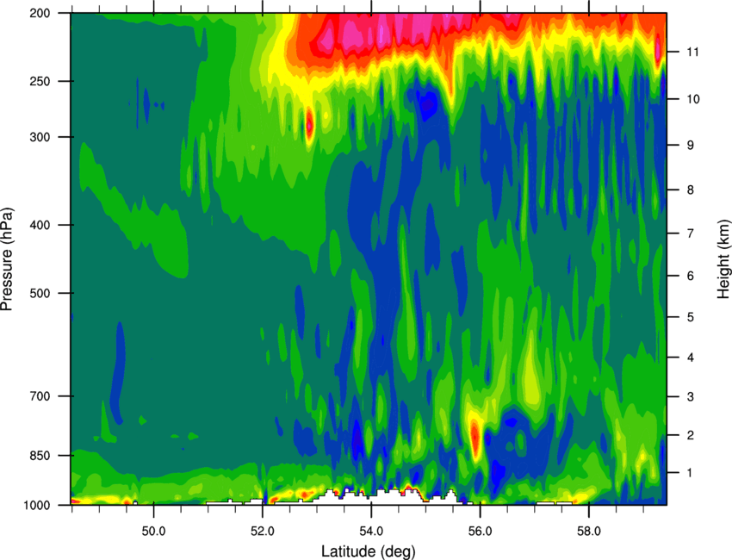The width and height of the screenshot is (732, 560).
Task: Click the 400 pressure tick label
Action: (40, 225)
